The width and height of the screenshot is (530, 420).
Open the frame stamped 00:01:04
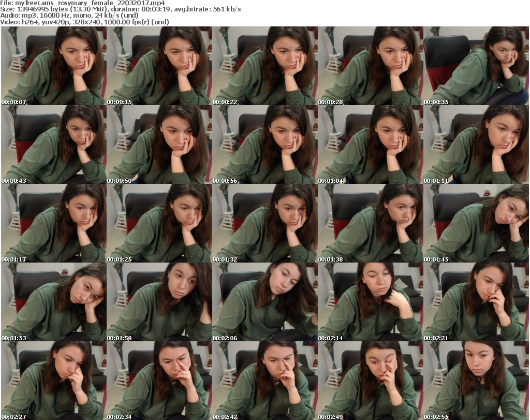pos(371,144)
